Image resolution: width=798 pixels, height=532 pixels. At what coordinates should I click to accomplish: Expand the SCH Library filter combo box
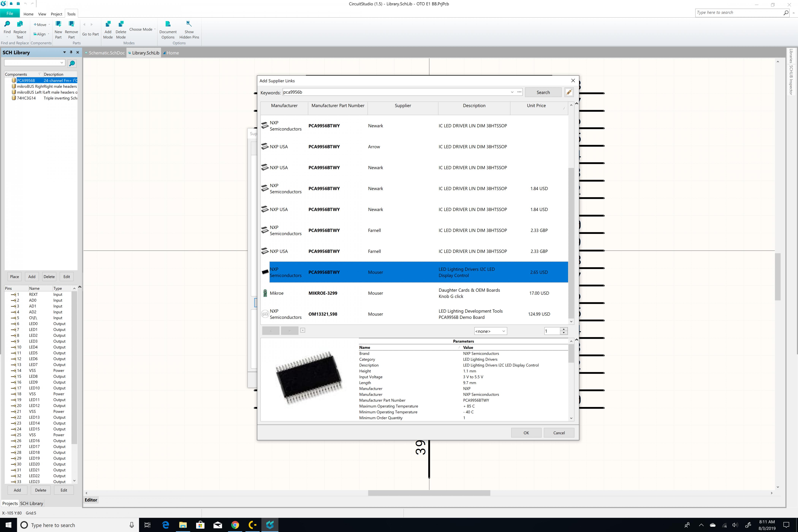(62, 63)
